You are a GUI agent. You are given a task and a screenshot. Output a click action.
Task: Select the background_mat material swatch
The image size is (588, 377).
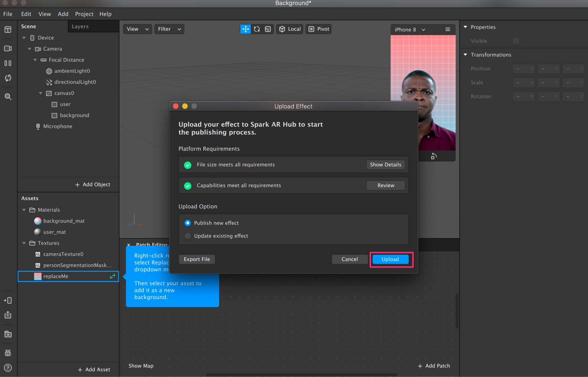pyautogui.click(x=38, y=221)
